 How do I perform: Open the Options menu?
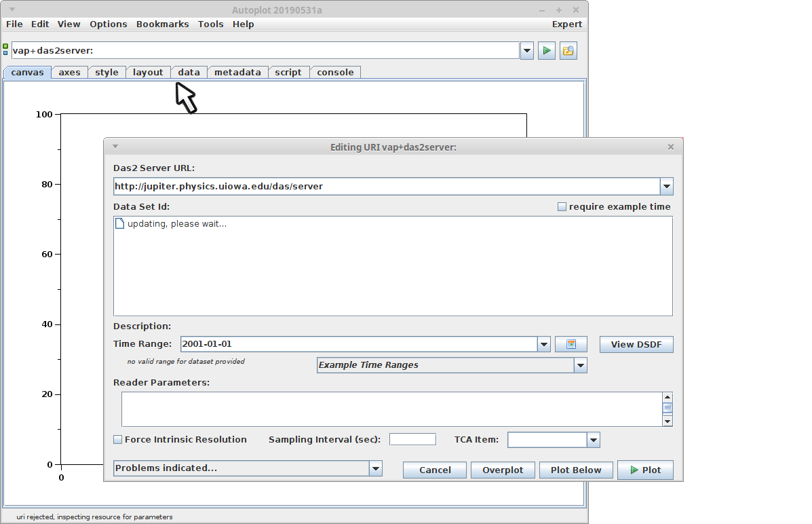coord(109,24)
